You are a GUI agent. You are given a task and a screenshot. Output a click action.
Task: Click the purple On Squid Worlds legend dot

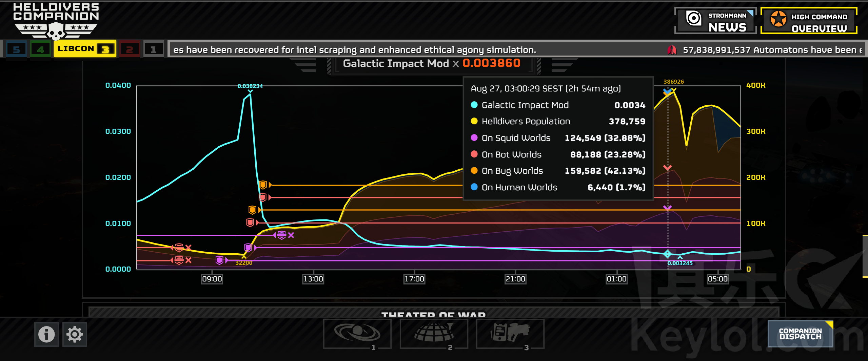[x=474, y=137]
